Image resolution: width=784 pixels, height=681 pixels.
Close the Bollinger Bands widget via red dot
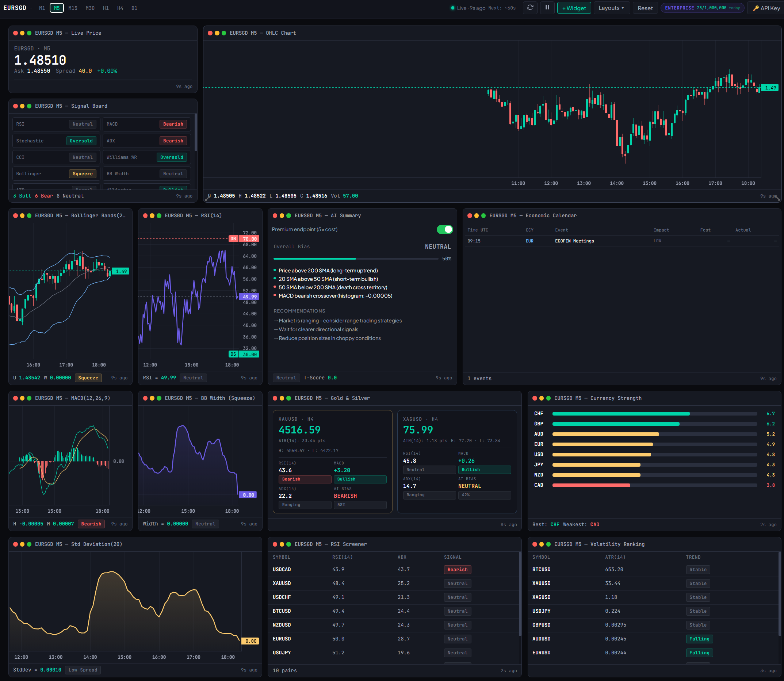coord(16,215)
